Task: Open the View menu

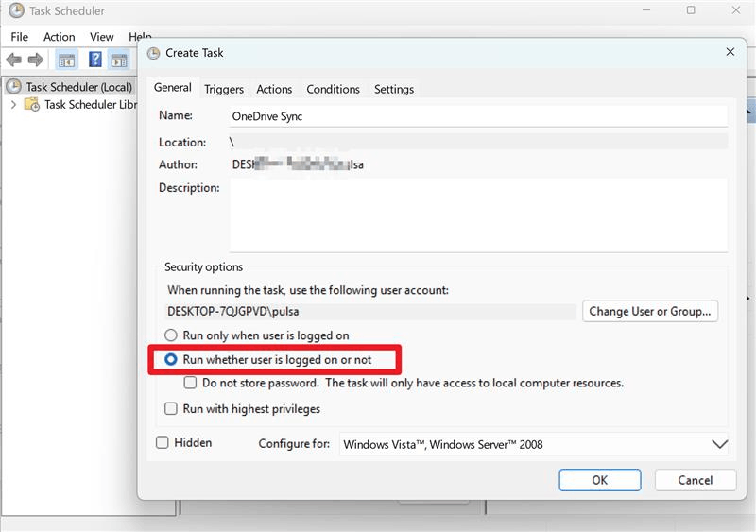Action: pos(102,37)
